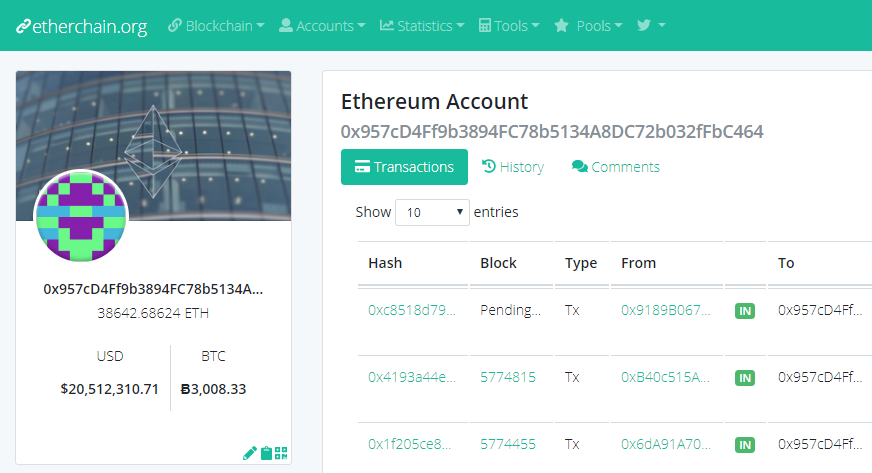Open transaction hash 0xc8518d79...
Screen dimensions: 872x473
click(412, 310)
